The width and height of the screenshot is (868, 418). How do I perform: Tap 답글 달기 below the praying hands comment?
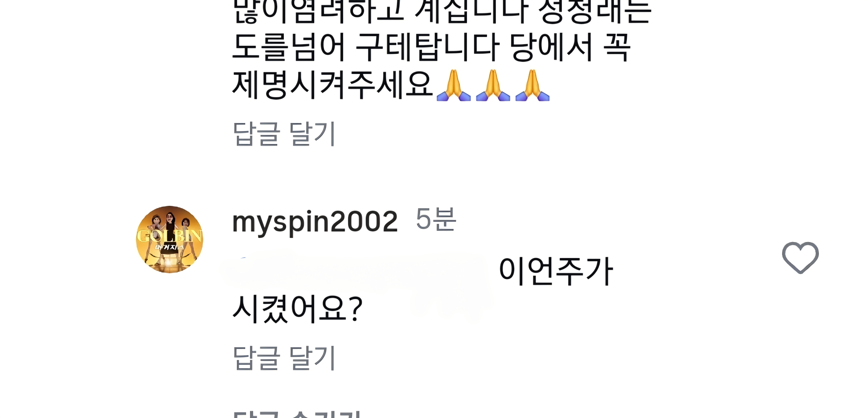tap(284, 134)
